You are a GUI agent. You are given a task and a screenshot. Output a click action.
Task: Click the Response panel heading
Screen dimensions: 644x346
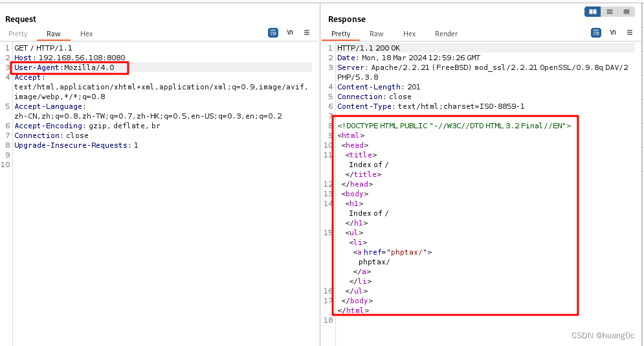click(x=347, y=19)
